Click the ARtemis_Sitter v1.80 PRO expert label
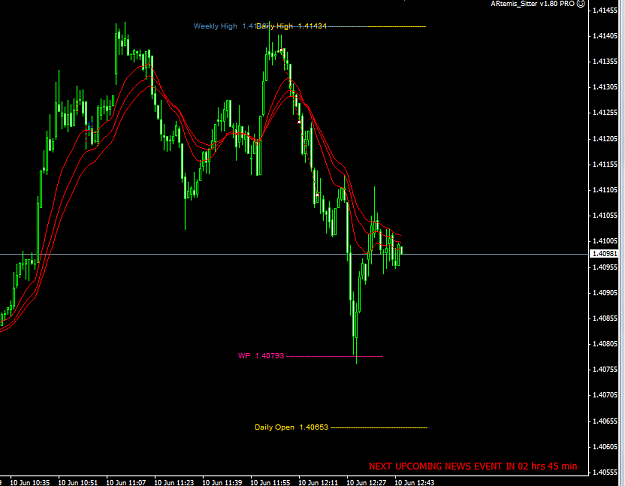The height and width of the screenshot is (486, 625). tap(533, 4)
